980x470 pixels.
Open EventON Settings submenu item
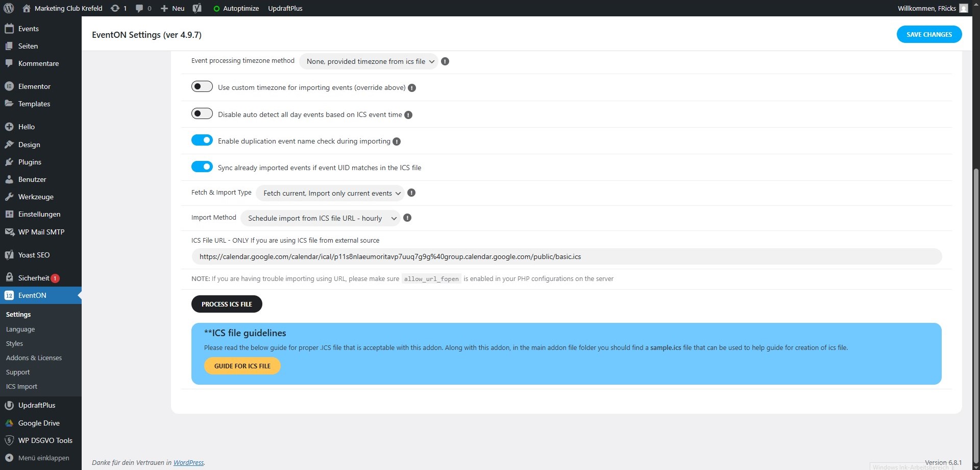pos(18,315)
